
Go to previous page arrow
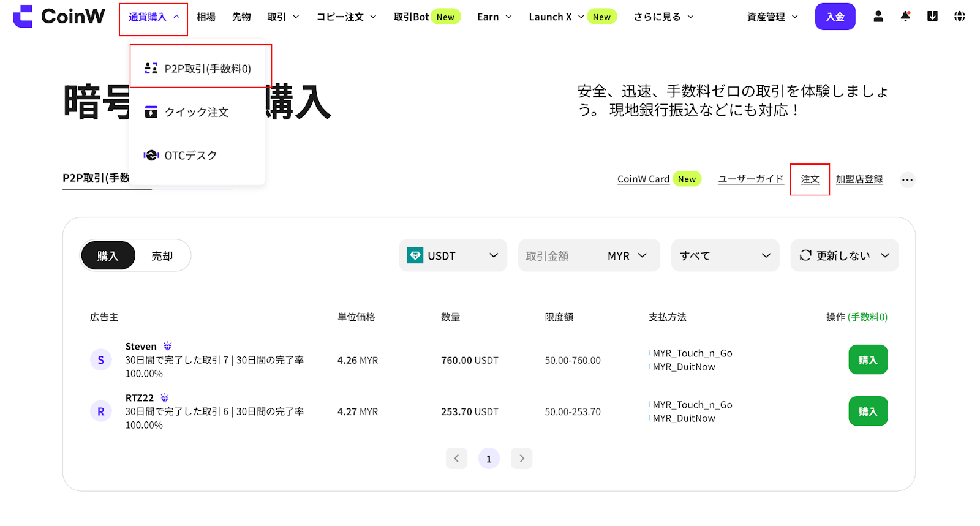tap(456, 458)
